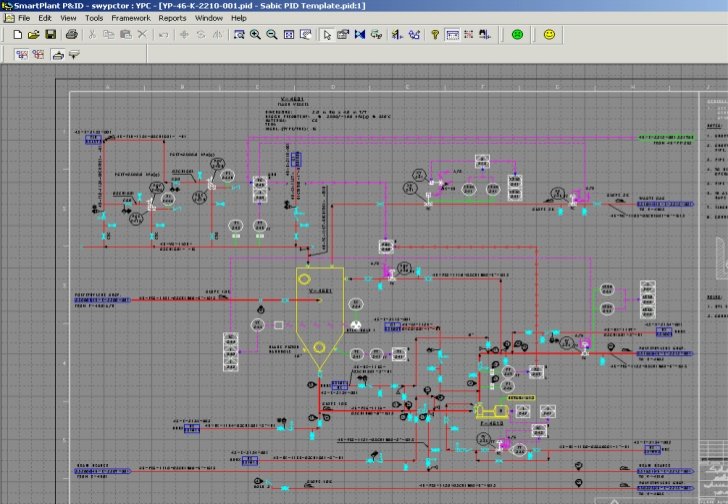Print the P&ID with the printer icon
This screenshot has height=504, width=728.
(x=72, y=34)
